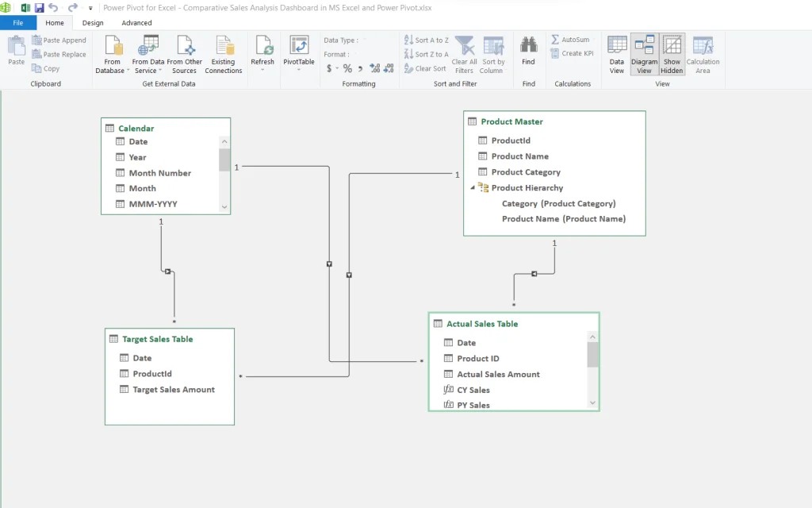Open From Database import option

(113, 55)
